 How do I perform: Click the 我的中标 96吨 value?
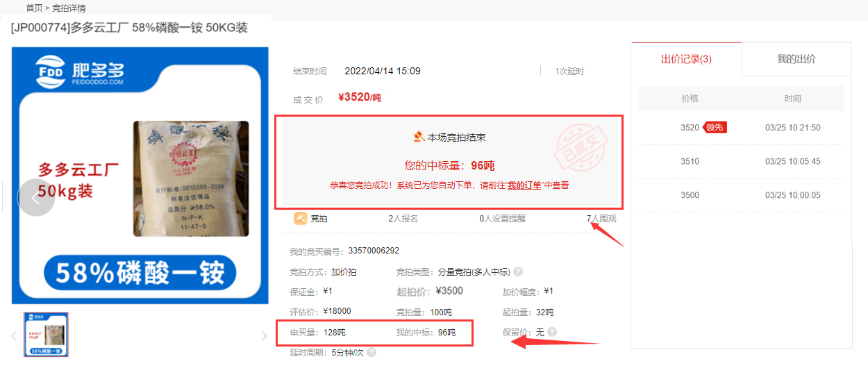coord(446,333)
